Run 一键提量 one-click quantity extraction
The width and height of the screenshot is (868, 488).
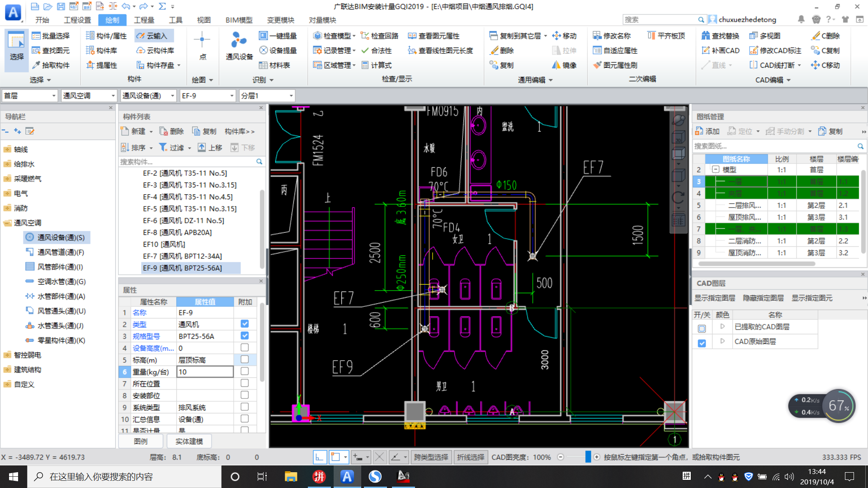point(278,36)
